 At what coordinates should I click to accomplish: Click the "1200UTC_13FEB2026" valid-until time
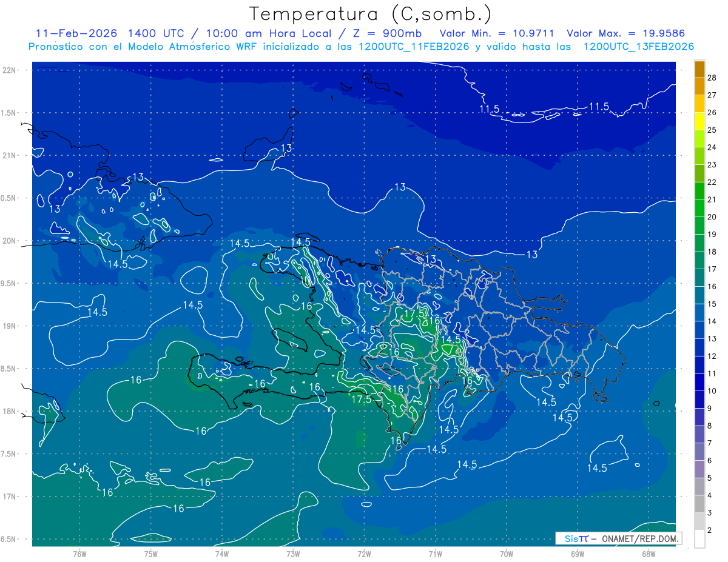(638, 47)
